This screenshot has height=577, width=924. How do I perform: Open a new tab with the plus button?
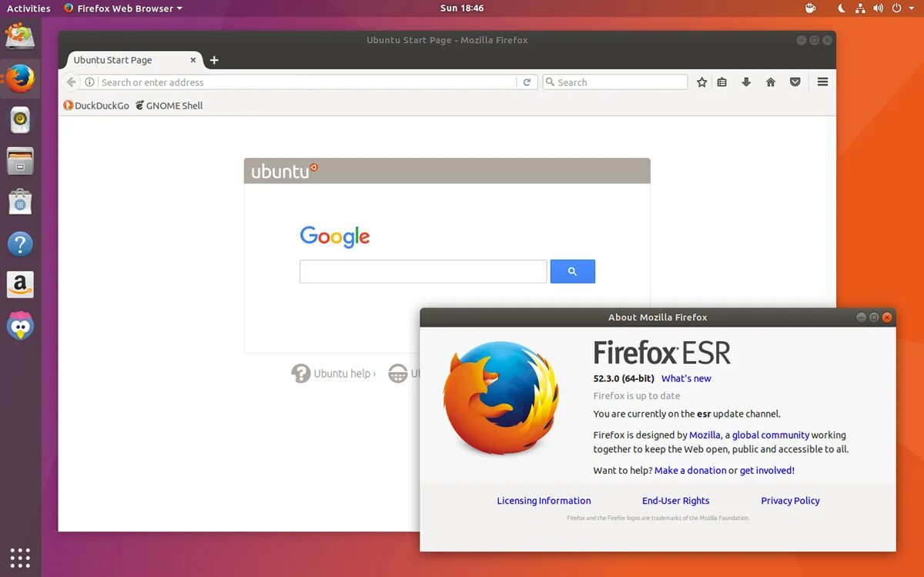pos(214,60)
